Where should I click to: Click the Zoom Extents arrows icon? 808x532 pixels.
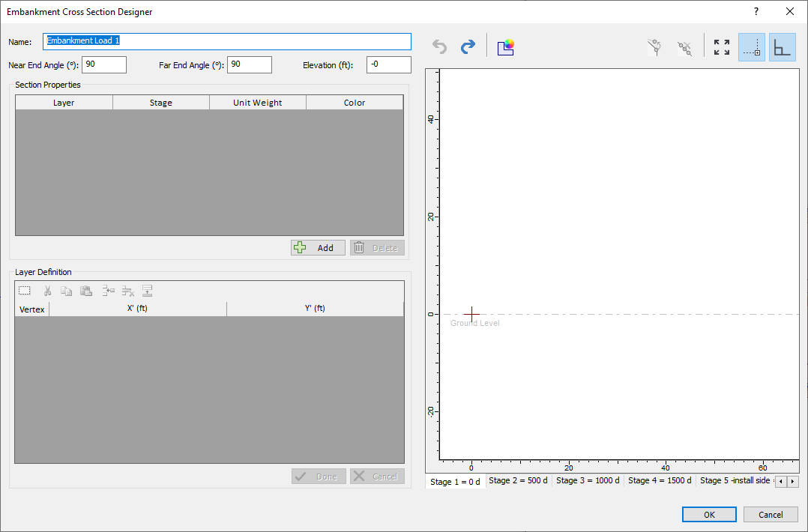point(722,47)
